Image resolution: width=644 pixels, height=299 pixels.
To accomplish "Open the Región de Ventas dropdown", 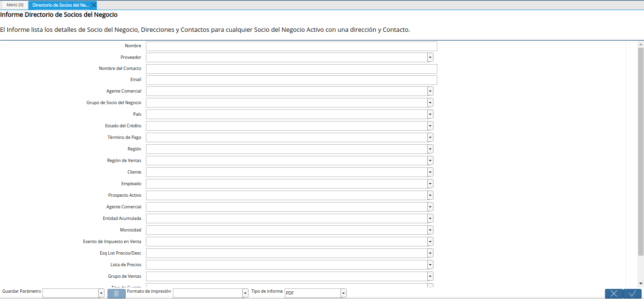I will coord(430,161).
